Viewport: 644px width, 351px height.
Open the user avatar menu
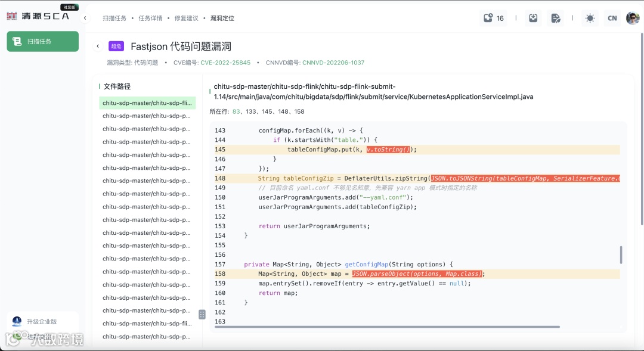pyautogui.click(x=633, y=18)
